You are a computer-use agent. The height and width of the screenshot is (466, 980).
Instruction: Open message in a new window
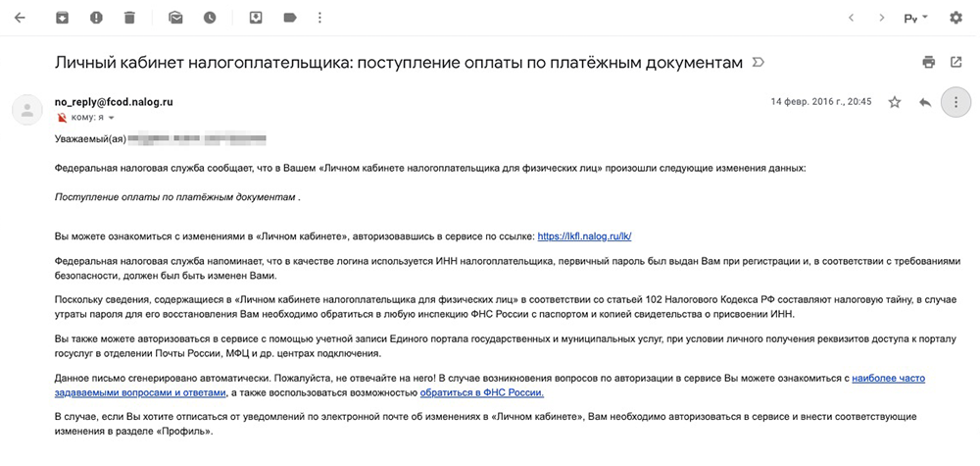coord(955,62)
